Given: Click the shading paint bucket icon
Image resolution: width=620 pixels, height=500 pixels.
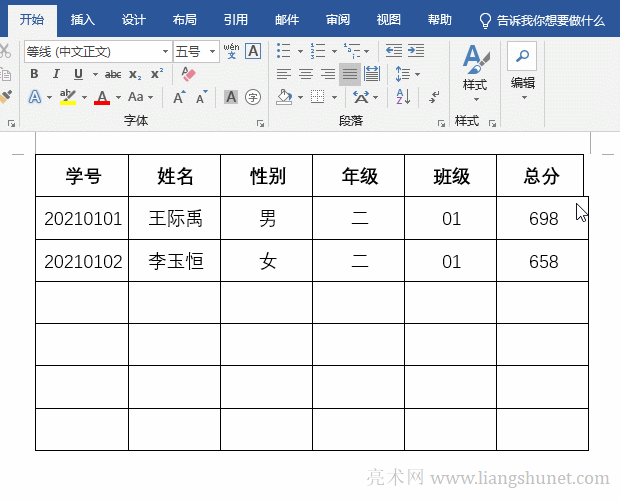Looking at the screenshot, I should point(284,97).
